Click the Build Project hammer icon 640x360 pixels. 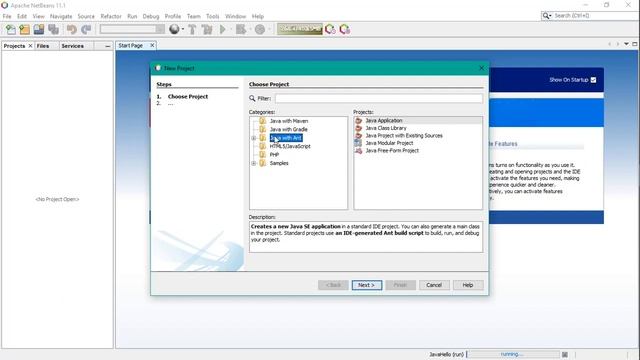(x=192, y=29)
